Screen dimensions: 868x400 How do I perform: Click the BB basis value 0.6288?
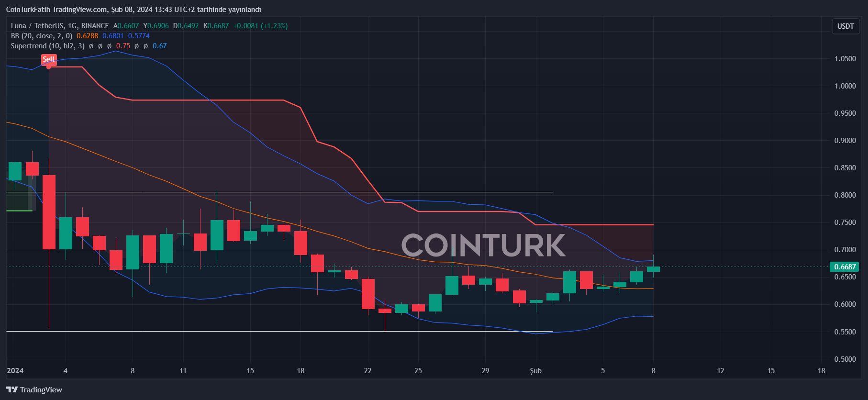click(x=87, y=36)
